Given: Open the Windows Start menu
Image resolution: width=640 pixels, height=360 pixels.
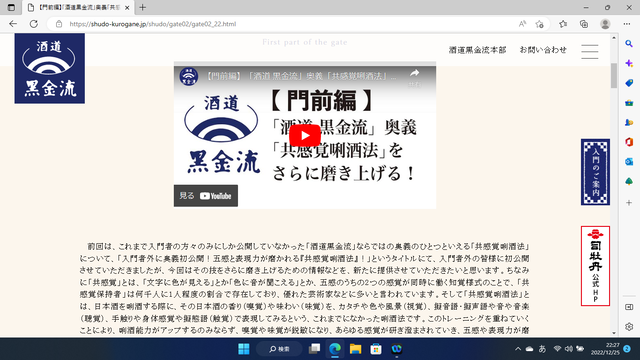Looking at the screenshot, I should 244,349.
